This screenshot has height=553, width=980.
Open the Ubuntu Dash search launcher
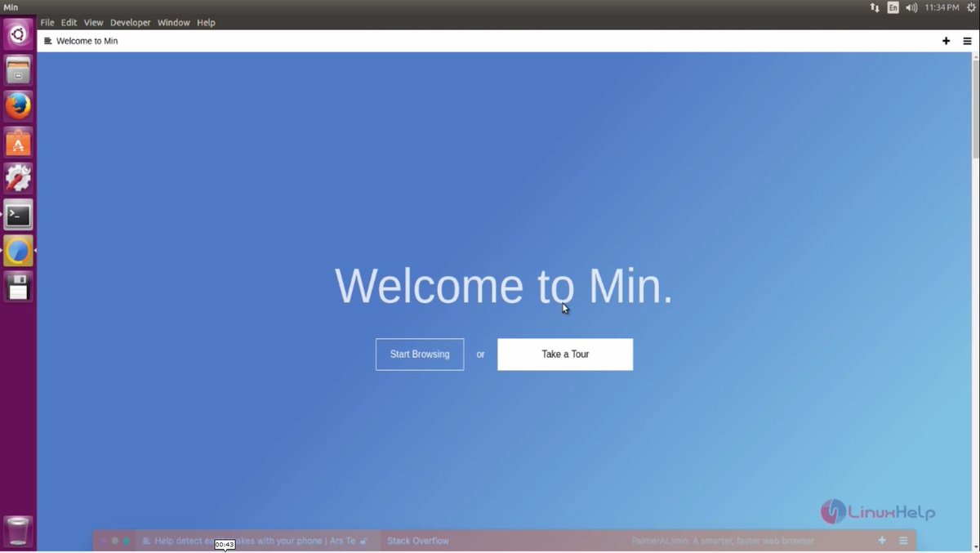pyautogui.click(x=18, y=34)
